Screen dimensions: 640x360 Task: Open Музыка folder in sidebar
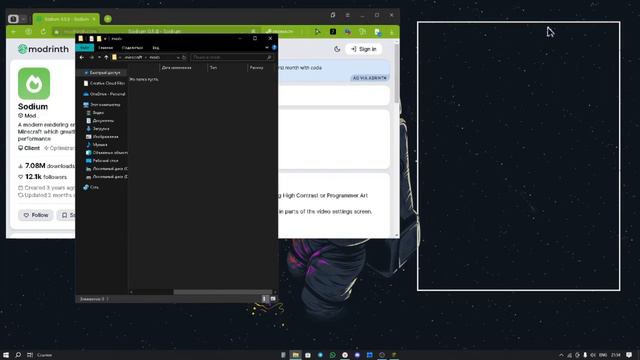pos(97,144)
